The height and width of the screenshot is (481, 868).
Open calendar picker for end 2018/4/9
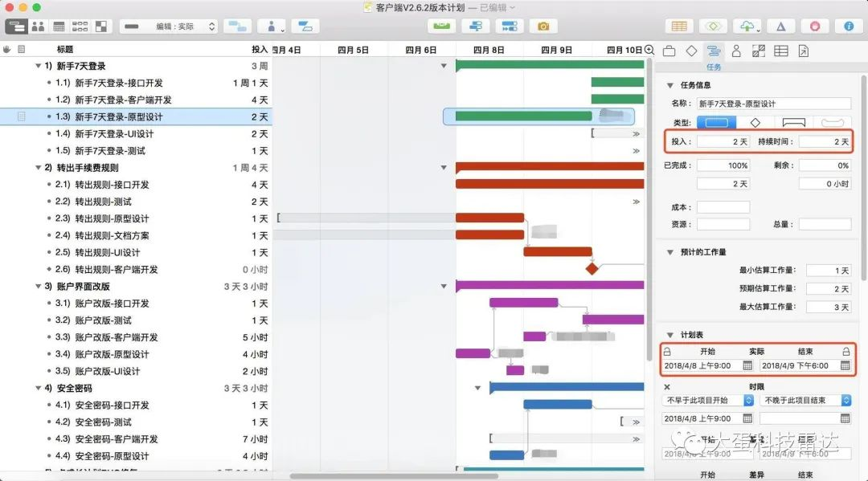point(845,365)
